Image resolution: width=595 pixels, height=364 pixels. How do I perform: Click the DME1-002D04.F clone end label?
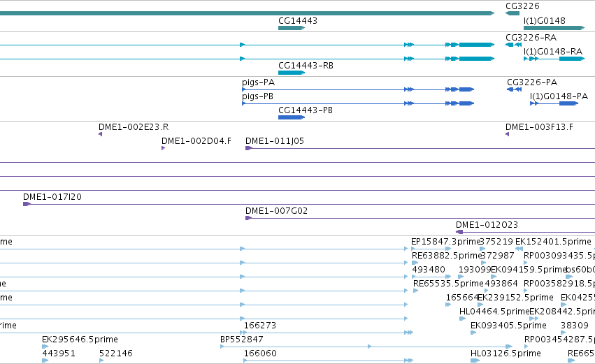(x=196, y=141)
